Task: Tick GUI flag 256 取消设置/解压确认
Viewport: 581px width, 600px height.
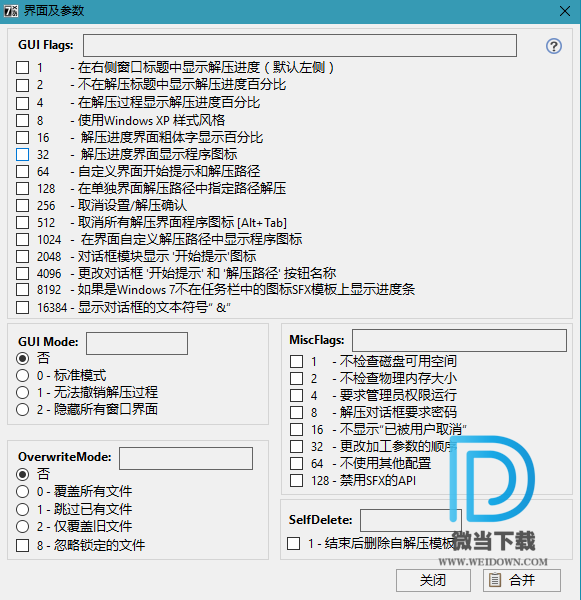Action: click(x=23, y=205)
